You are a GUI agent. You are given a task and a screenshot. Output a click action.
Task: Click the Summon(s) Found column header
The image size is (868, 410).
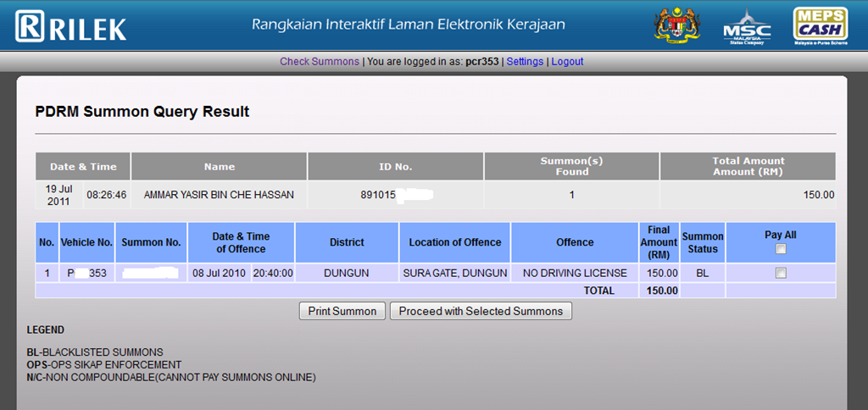pos(572,166)
